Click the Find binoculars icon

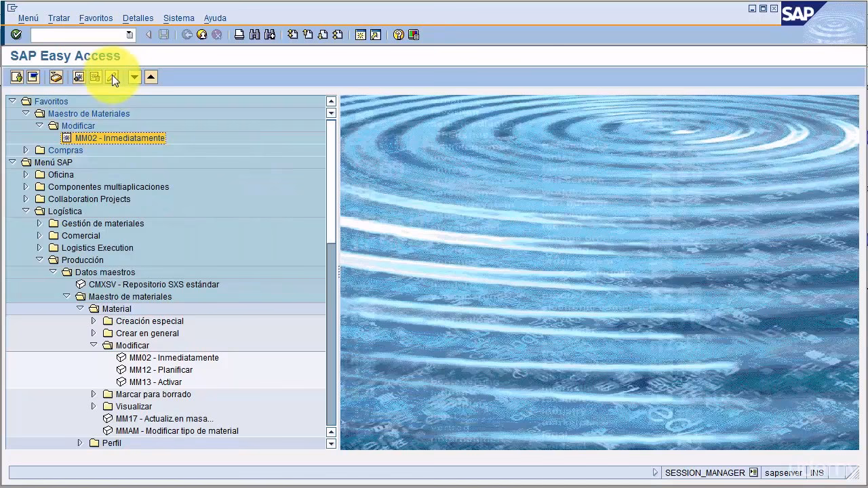(x=254, y=35)
